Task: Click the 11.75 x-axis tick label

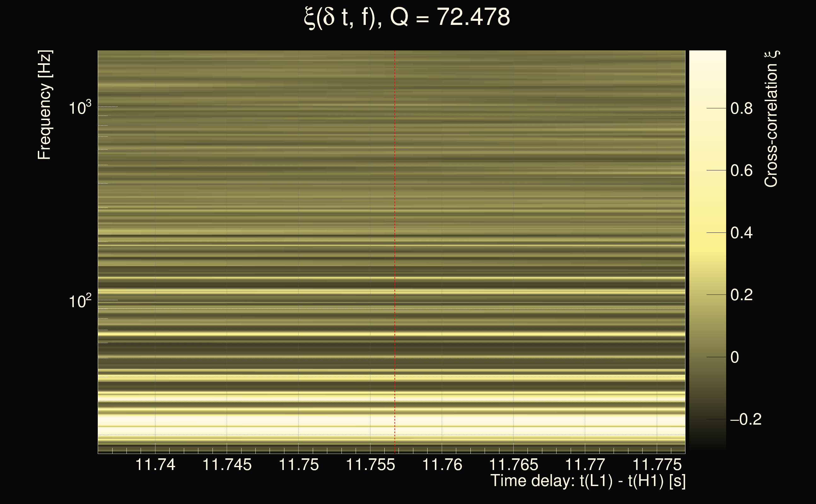Action: click(299, 465)
